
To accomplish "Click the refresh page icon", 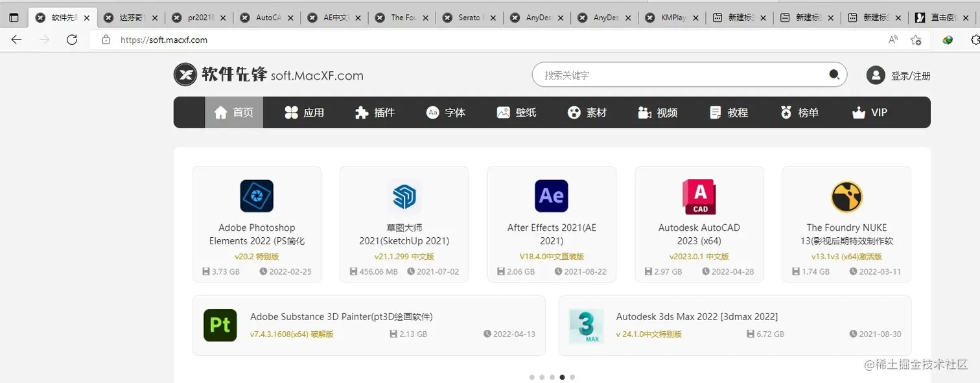I will (72, 40).
